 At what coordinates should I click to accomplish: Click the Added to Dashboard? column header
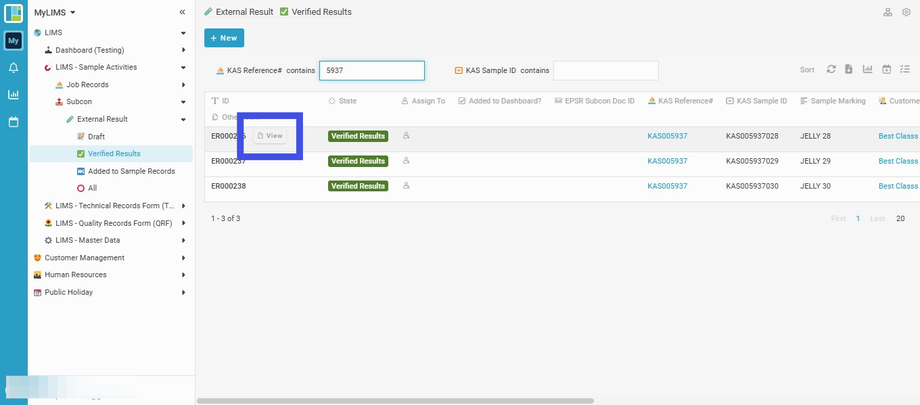(x=499, y=101)
